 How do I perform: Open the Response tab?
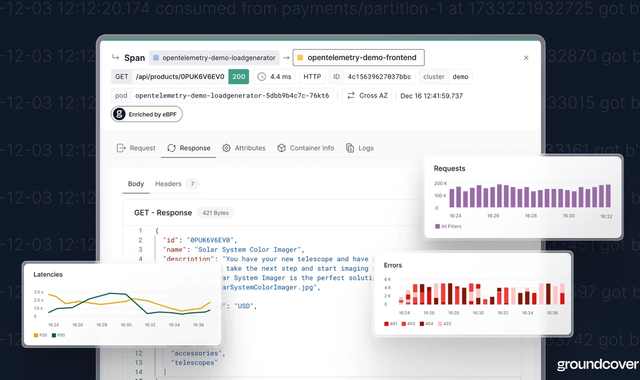tap(189, 148)
